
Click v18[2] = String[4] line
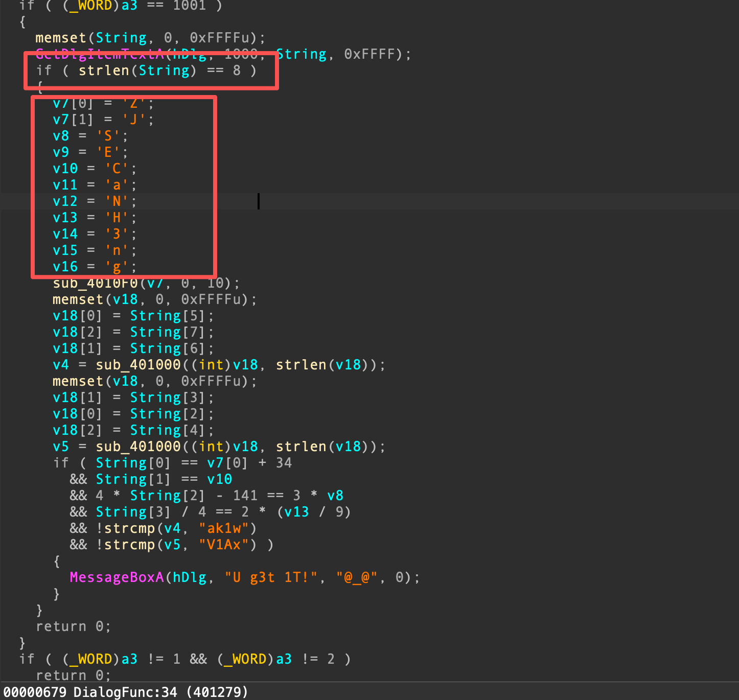tap(133, 430)
